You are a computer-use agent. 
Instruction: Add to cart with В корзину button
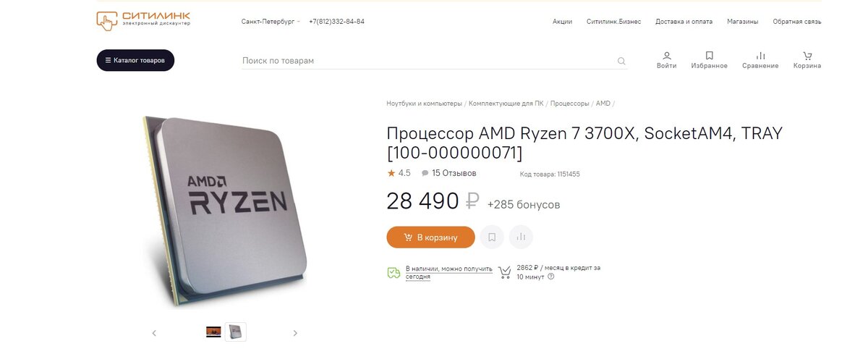coord(430,237)
